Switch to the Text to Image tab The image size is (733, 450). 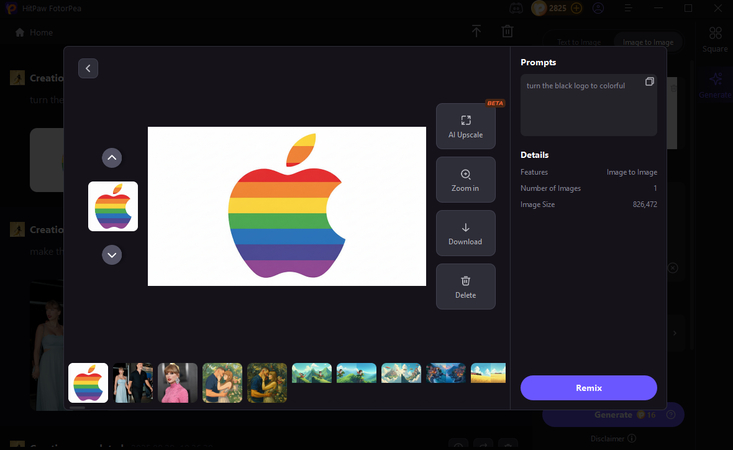pos(579,42)
